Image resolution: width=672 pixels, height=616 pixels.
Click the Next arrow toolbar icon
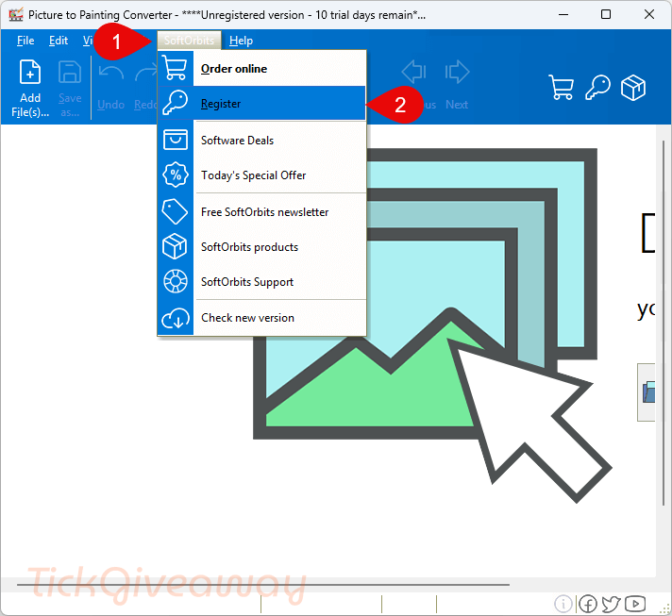pyautogui.click(x=457, y=72)
